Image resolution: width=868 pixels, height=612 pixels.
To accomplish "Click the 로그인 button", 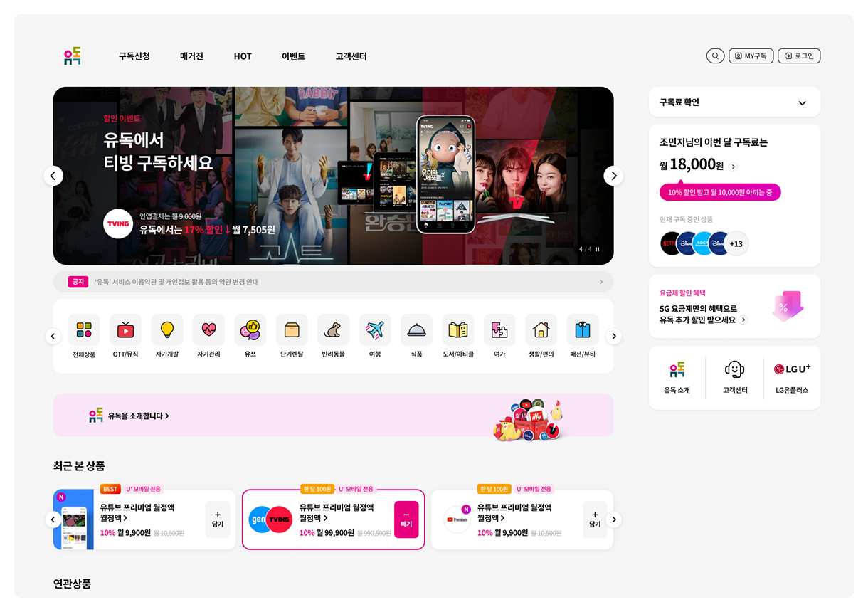I will (x=799, y=56).
